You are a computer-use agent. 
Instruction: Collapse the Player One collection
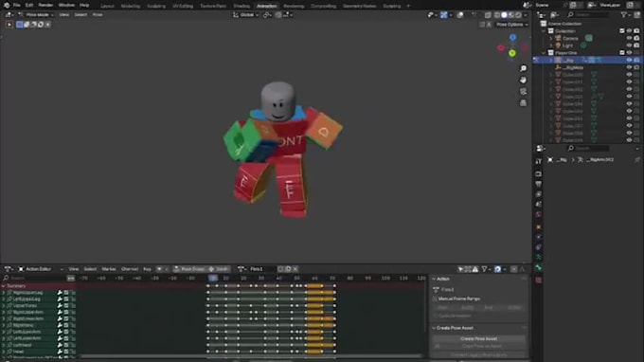544,53
